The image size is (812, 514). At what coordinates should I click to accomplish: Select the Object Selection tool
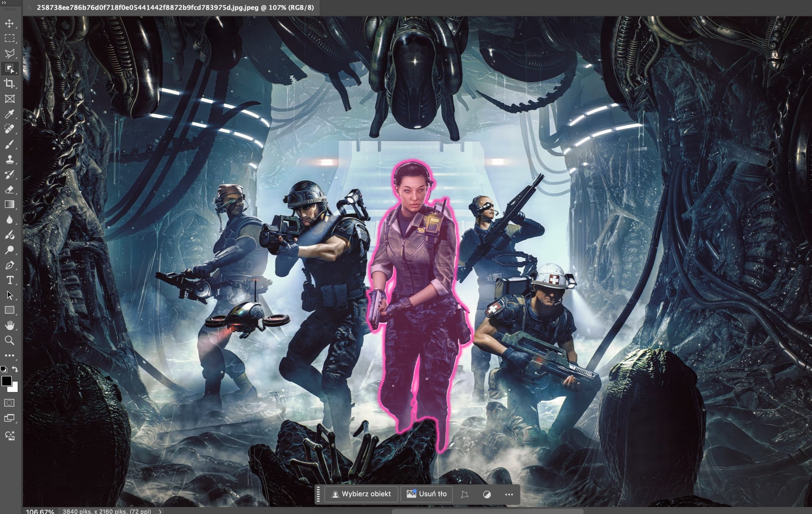(10, 69)
